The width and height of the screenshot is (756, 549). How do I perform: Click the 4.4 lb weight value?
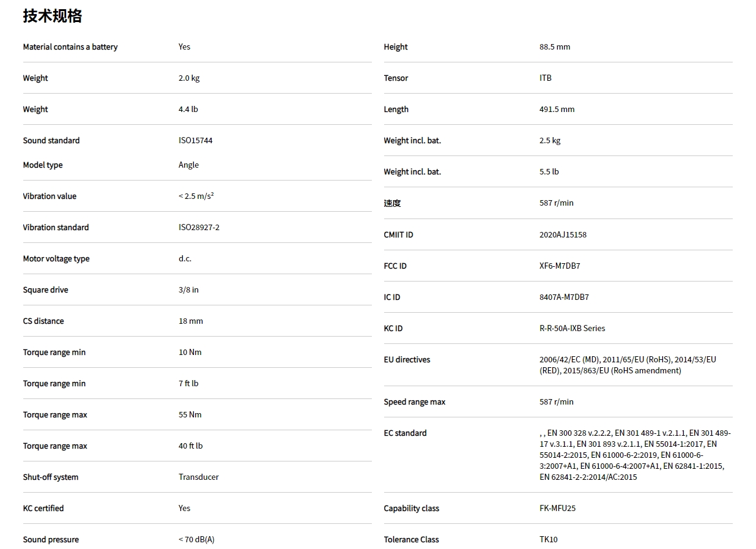(x=188, y=109)
